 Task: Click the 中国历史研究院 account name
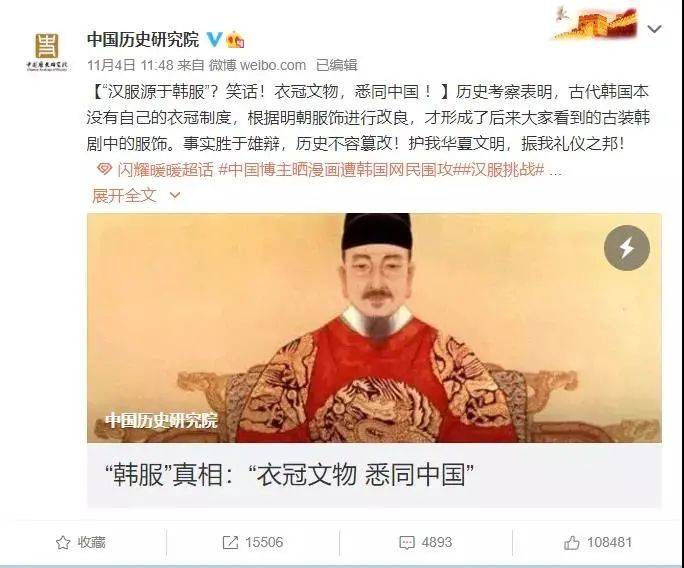pyautogui.click(x=143, y=40)
